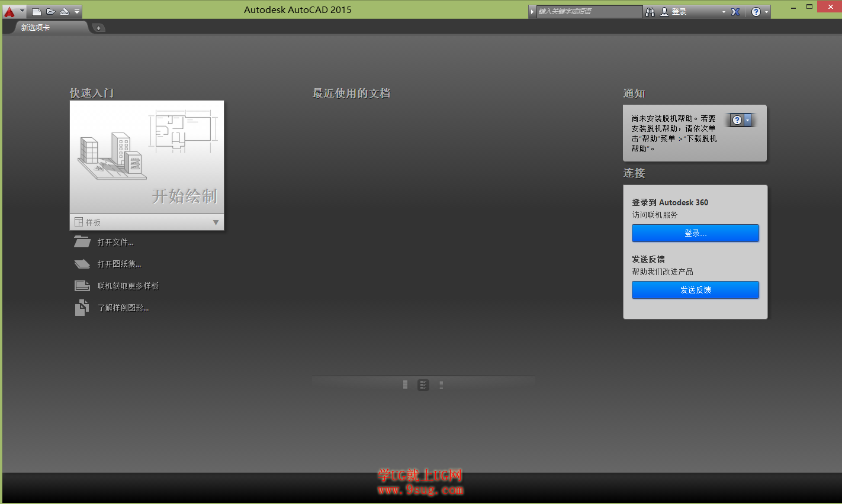Create a new drawing from quick access toolbar
Viewport: 842px width, 504px height.
click(37, 11)
